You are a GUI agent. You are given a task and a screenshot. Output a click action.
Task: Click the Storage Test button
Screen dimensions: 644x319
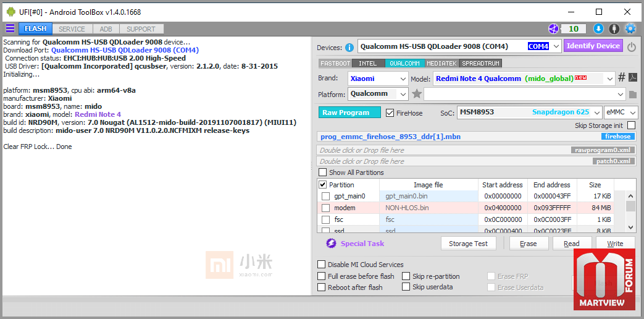(x=468, y=244)
